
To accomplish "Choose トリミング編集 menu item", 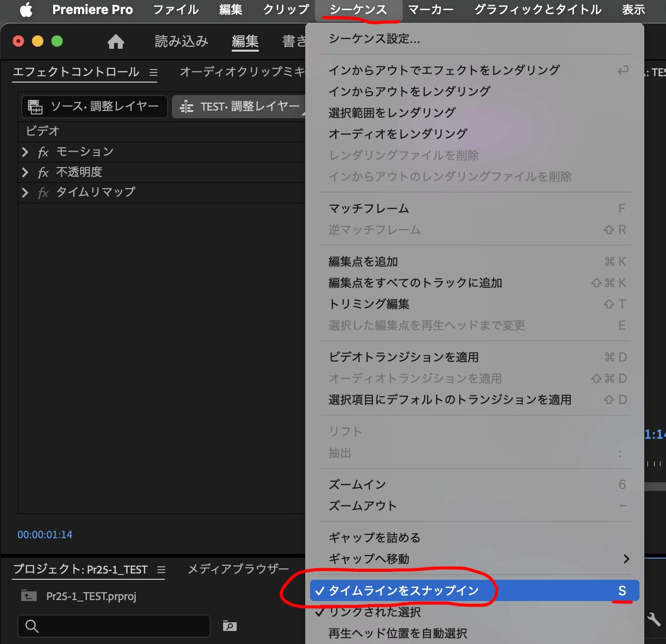I will coord(475,304).
